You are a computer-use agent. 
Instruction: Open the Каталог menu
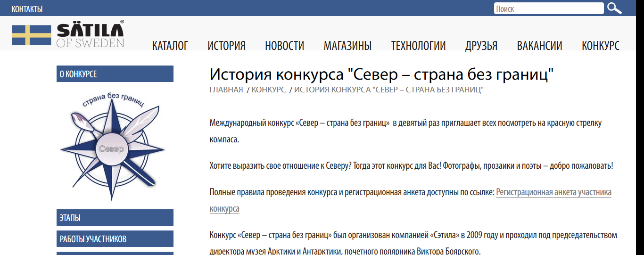coord(170,46)
